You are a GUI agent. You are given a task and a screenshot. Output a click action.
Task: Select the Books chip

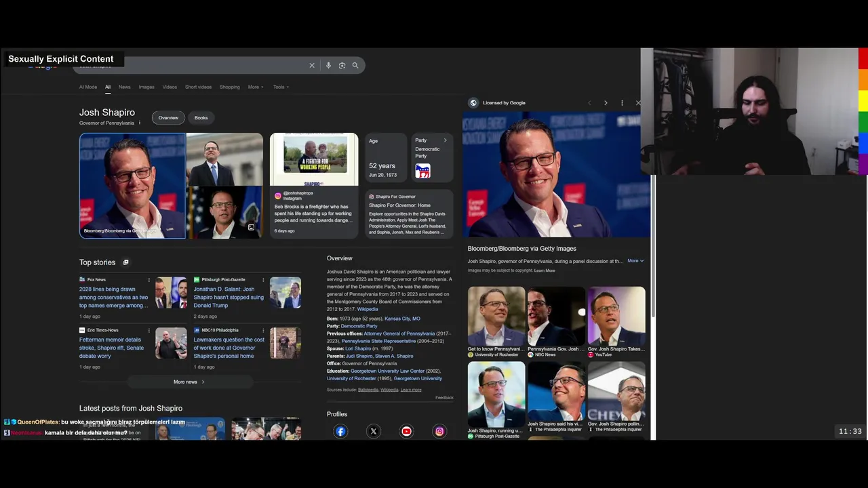pos(201,118)
